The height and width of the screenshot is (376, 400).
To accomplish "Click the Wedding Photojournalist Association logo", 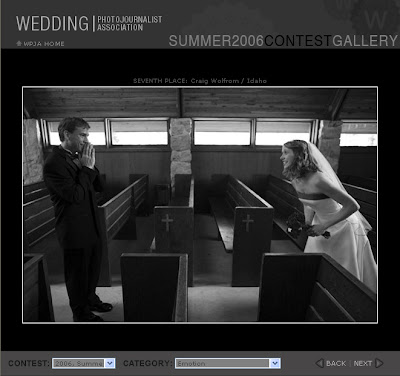I will [89, 23].
